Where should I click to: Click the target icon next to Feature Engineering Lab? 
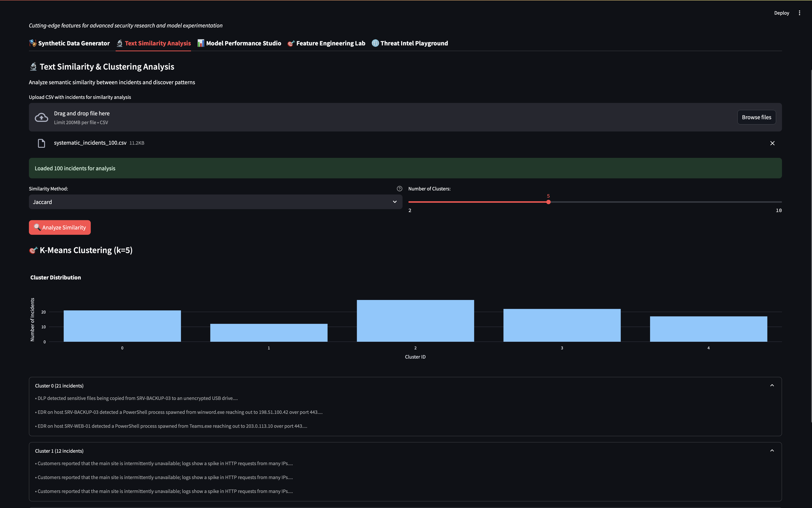[291, 43]
